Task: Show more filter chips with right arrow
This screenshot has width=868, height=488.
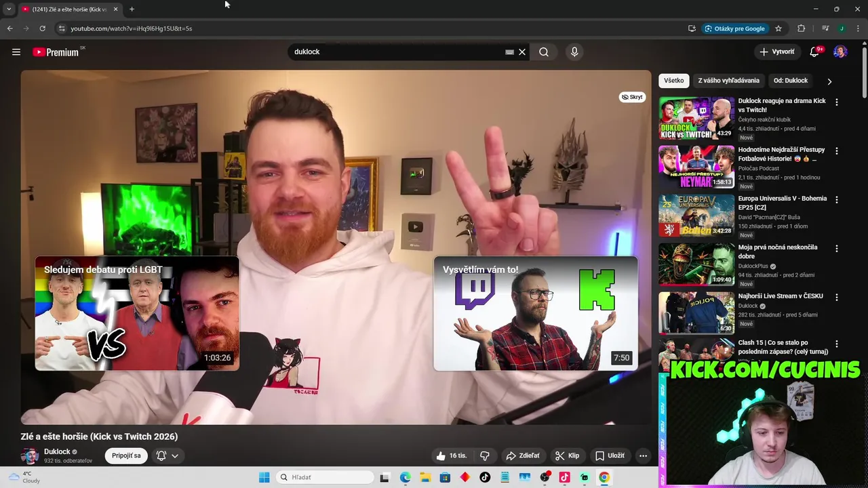Action: pos(829,81)
